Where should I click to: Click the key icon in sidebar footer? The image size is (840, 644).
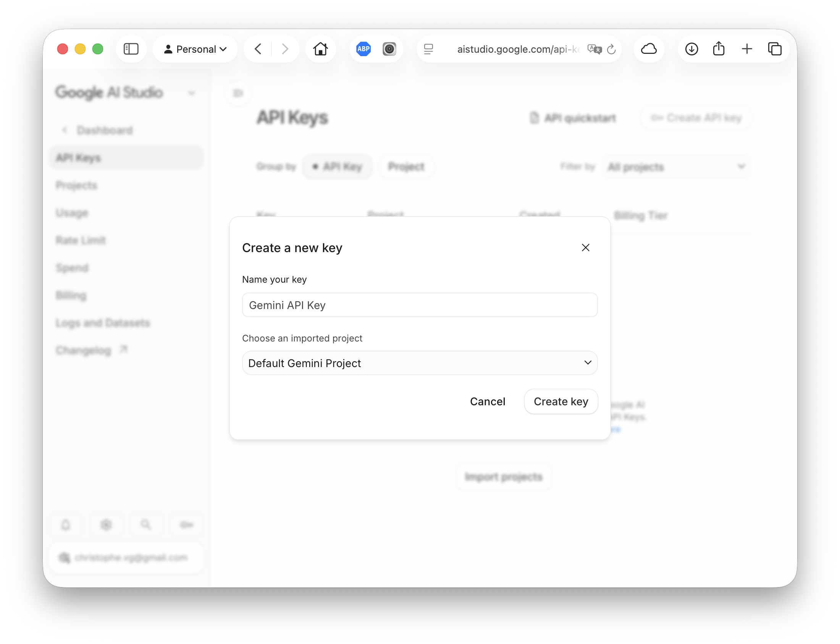point(186,524)
